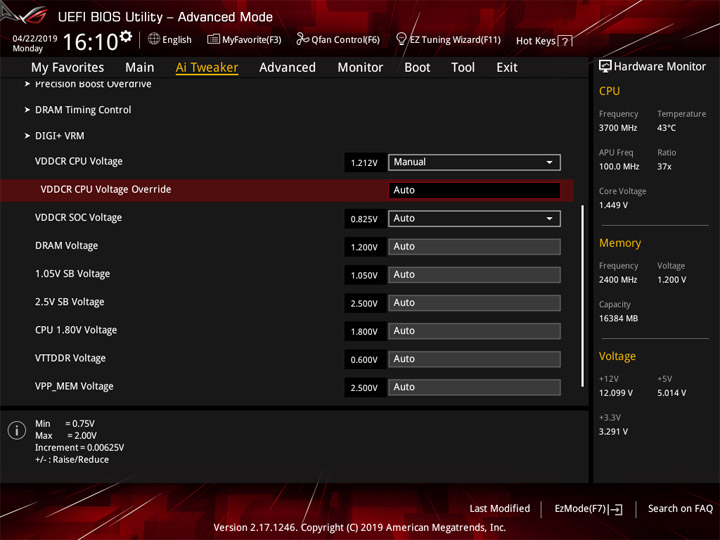Screen dimensions: 720x540
Task: Click the 16:10 clock display
Action: click(x=91, y=42)
